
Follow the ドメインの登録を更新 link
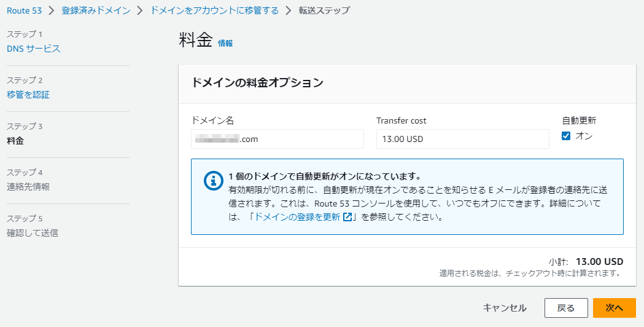297,217
